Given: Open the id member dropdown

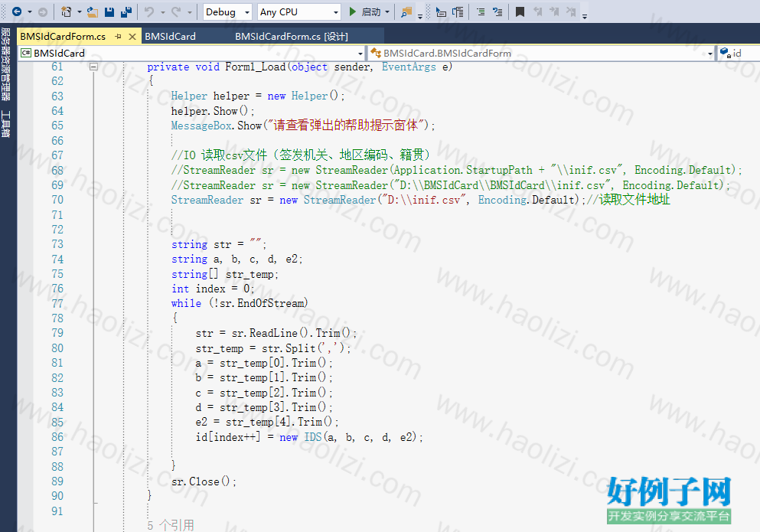Looking at the screenshot, I should tap(739, 54).
